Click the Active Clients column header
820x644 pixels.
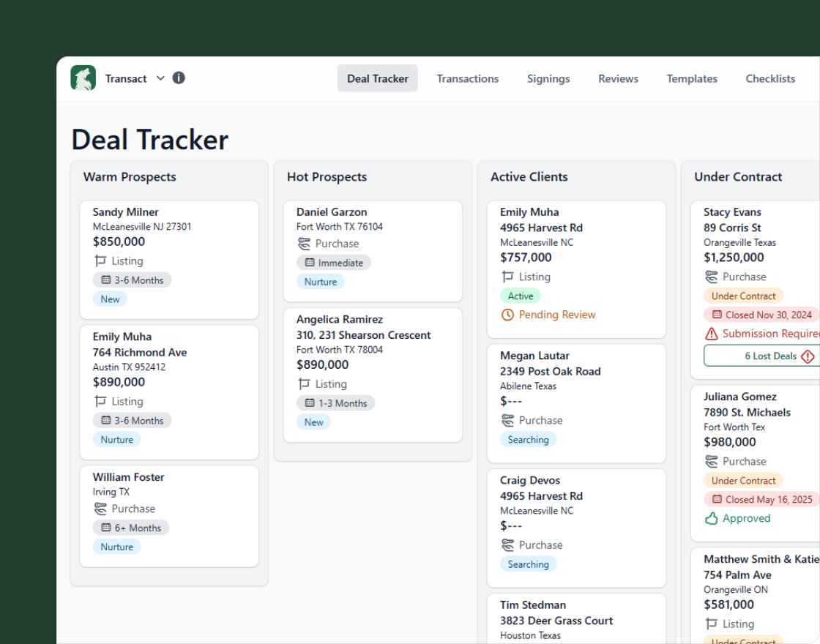pyautogui.click(x=529, y=176)
